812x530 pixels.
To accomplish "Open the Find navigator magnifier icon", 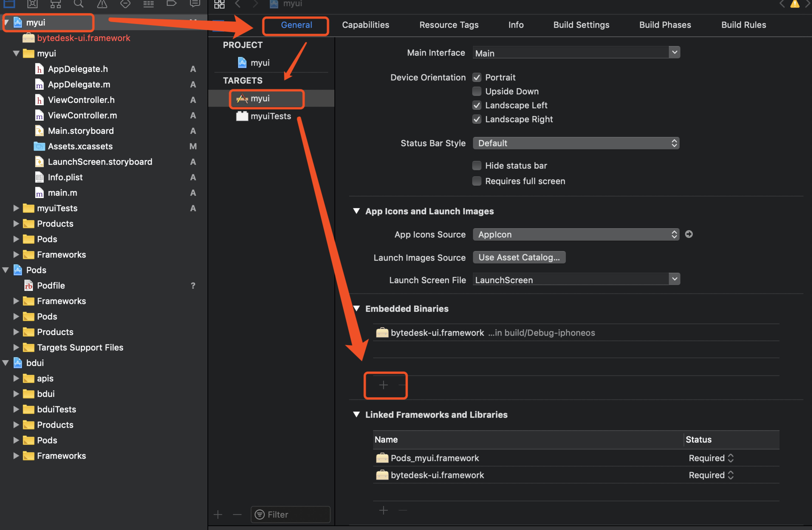I will coord(79,3).
